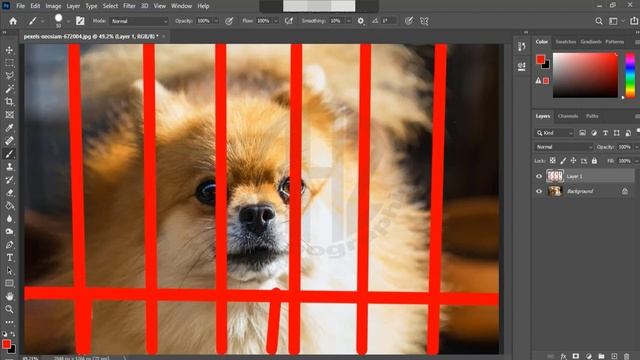Select the Dodge tool
640x360 pixels.
pos(9,231)
